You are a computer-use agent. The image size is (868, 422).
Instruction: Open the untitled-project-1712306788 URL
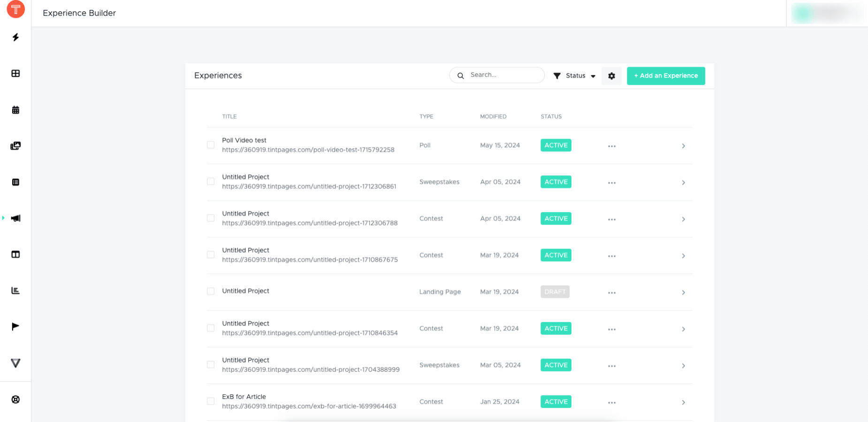click(x=310, y=223)
